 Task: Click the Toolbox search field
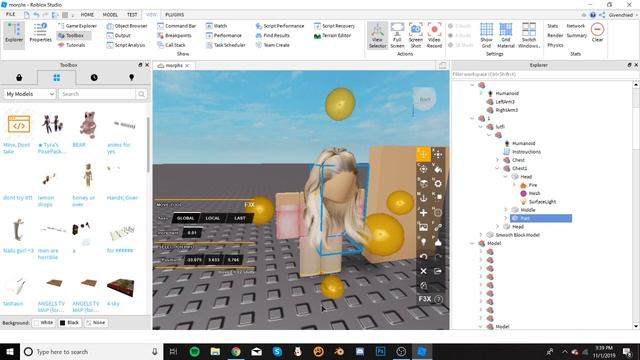[97, 94]
